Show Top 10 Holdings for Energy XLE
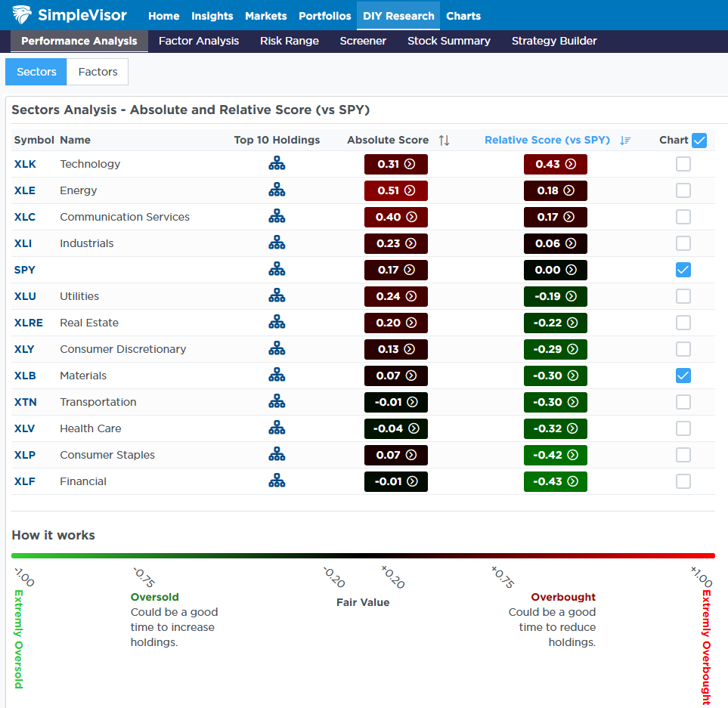This screenshot has width=728, height=708. 277,190
